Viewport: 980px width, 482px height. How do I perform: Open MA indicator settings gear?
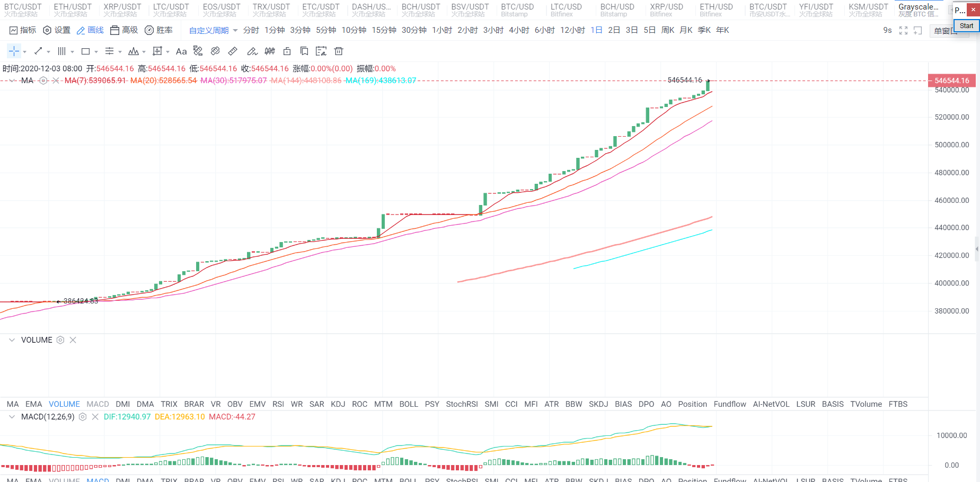coord(43,81)
